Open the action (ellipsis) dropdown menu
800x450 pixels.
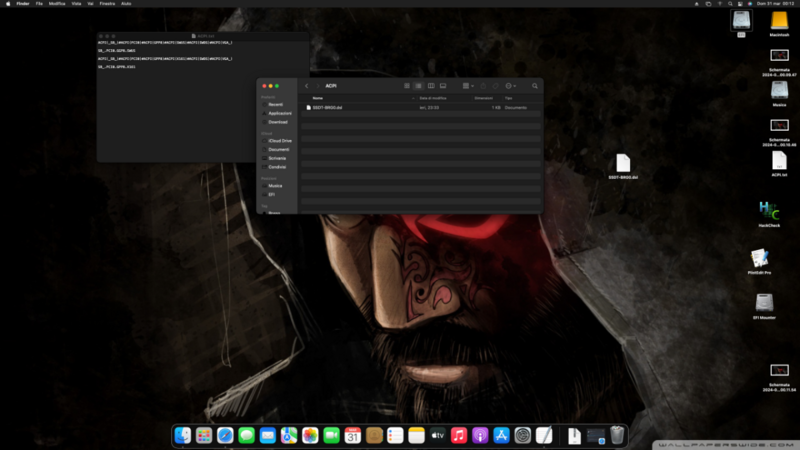point(511,86)
